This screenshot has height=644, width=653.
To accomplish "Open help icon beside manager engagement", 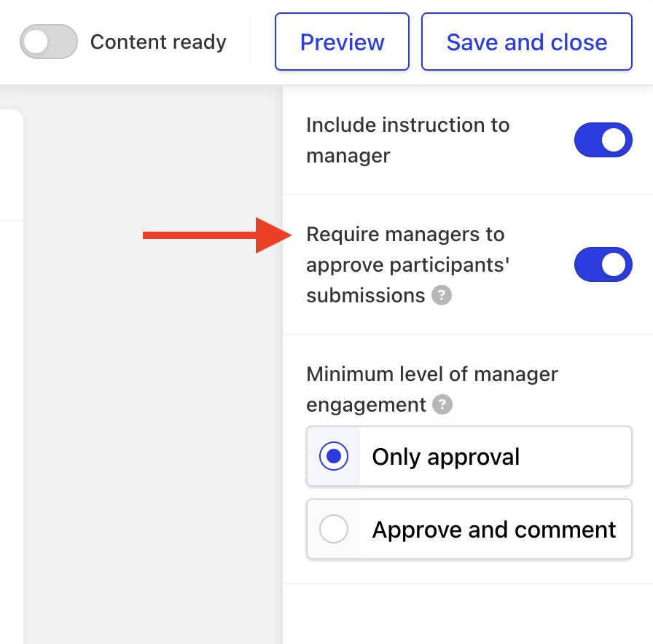I will point(442,404).
